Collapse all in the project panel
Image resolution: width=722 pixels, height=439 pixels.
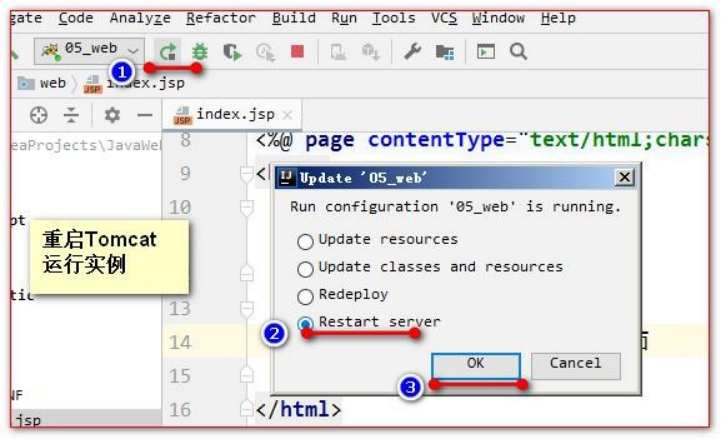point(71,115)
